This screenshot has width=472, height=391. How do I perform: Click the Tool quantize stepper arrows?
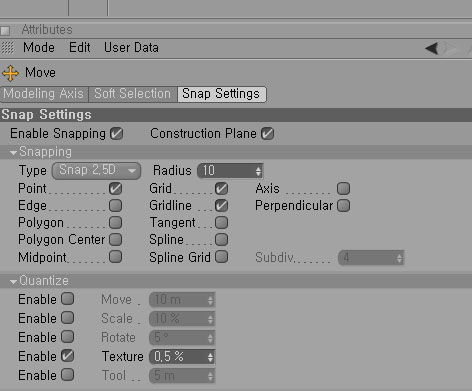click(210, 377)
